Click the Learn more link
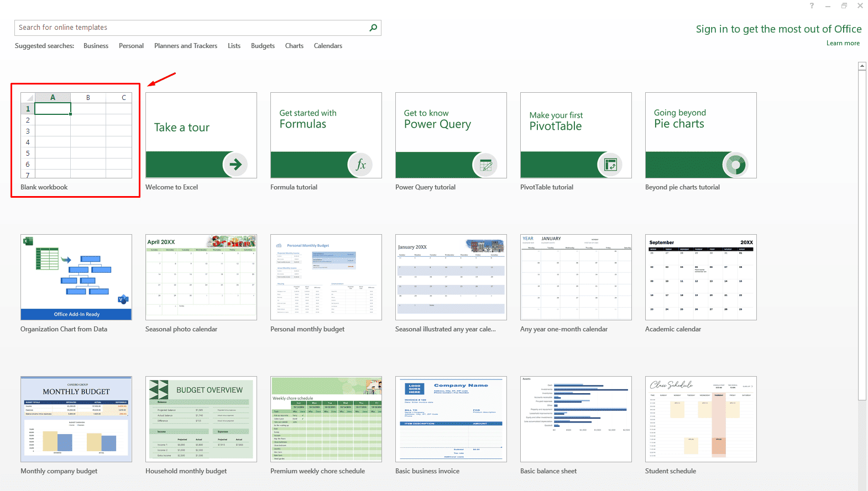Viewport: 868px width, 491px height. tap(843, 43)
